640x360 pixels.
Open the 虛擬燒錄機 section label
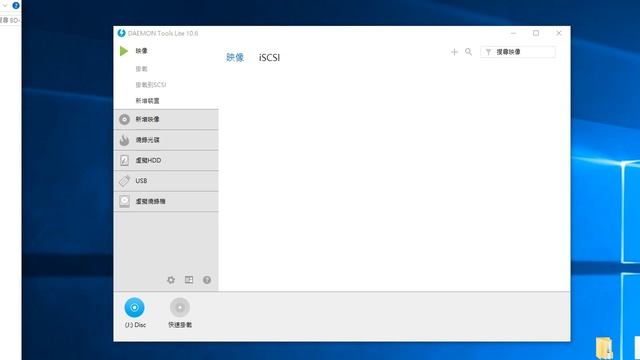click(x=150, y=202)
